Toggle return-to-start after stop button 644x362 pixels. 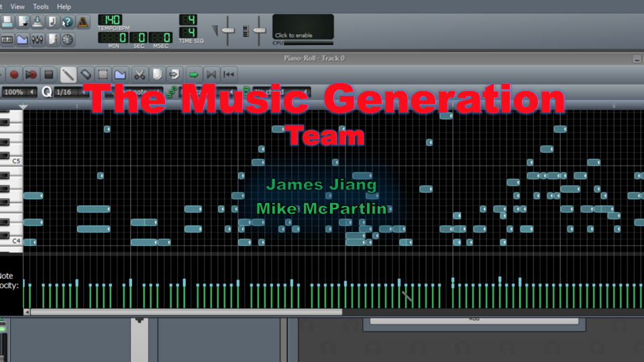pyautogui.click(x=229, y=74)
